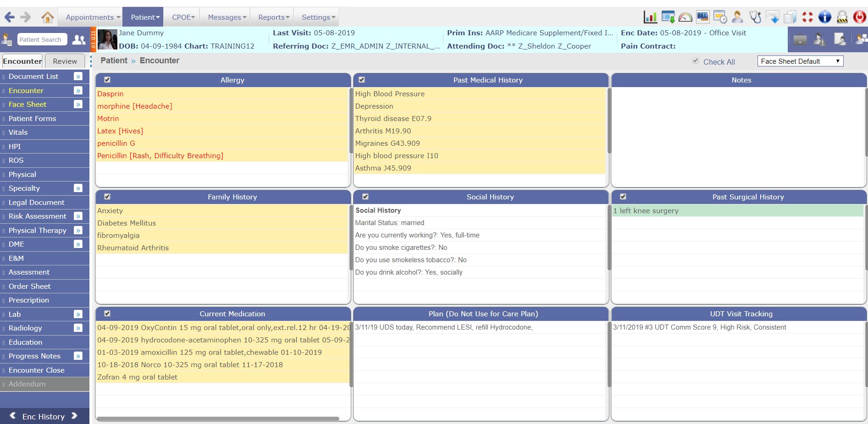This screenshot has height=424, width=868.
Task: Open the Face Sheet Default dropdown
Action: (x=800, y=61)
